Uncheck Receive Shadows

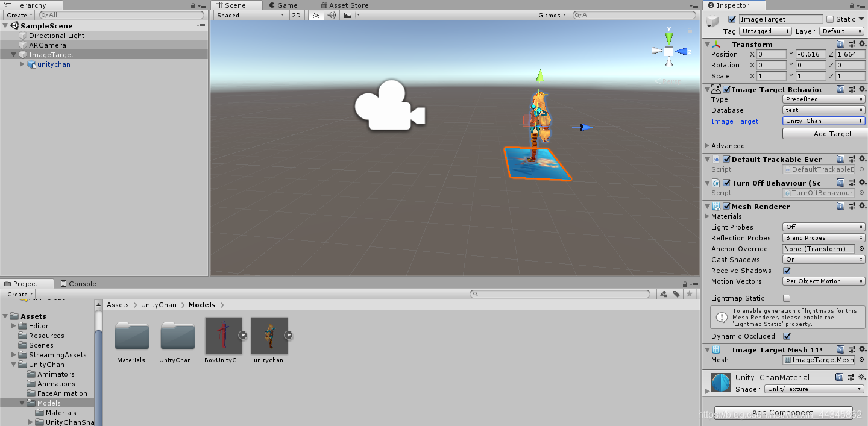pyautogui.click(x=787, y=271)
